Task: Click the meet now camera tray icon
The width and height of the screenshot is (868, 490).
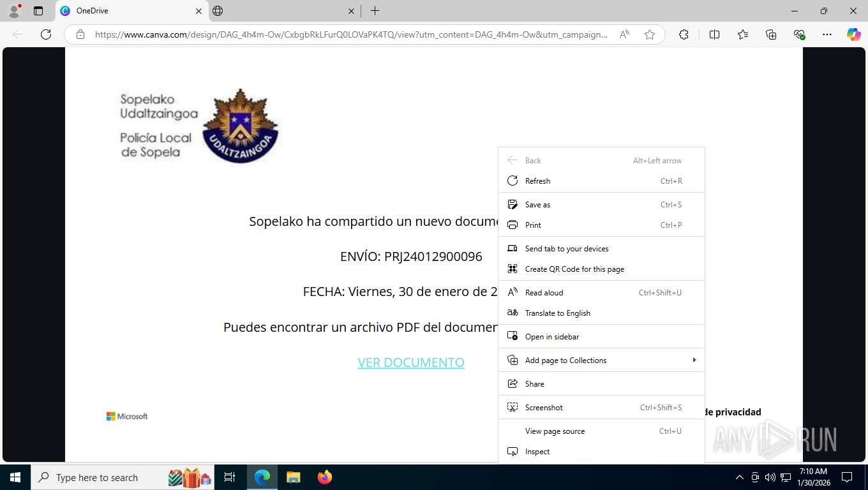Action: click(x=755, y=477)
